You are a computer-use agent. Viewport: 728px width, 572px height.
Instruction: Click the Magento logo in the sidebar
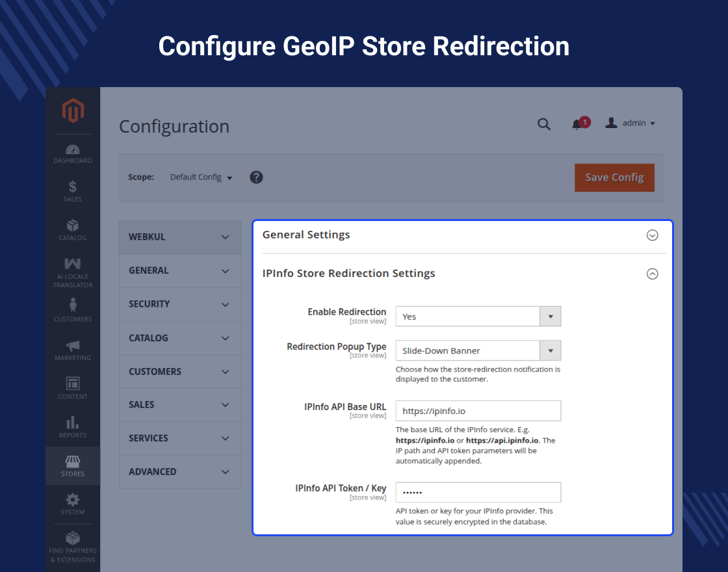click(73, 110)
